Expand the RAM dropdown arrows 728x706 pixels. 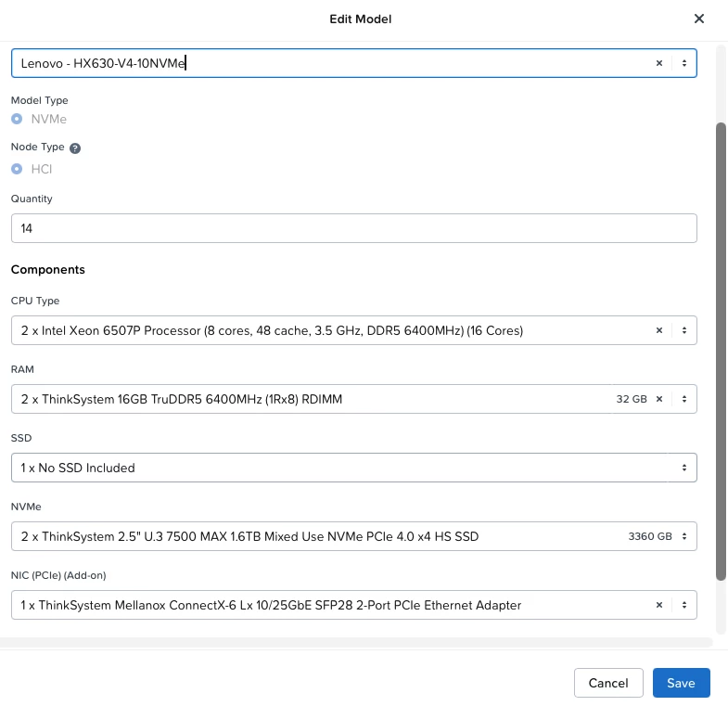click(683, 399)
